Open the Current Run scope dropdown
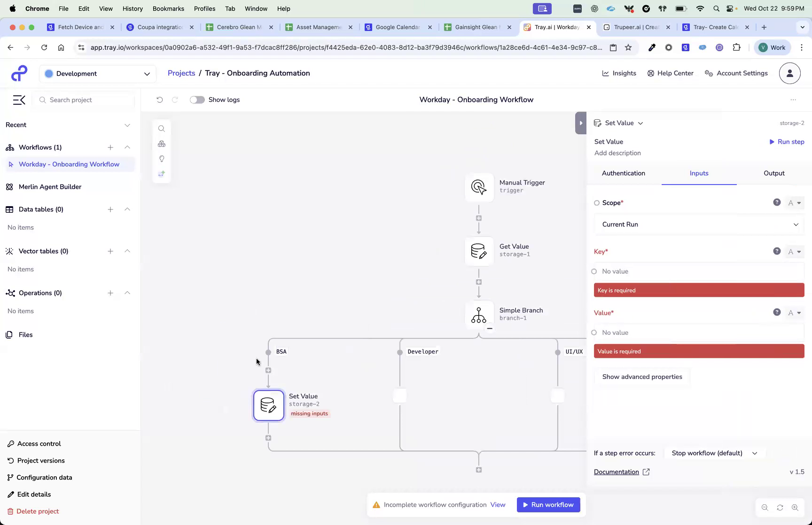The image size is (812, 525). (x=699, y=224)
